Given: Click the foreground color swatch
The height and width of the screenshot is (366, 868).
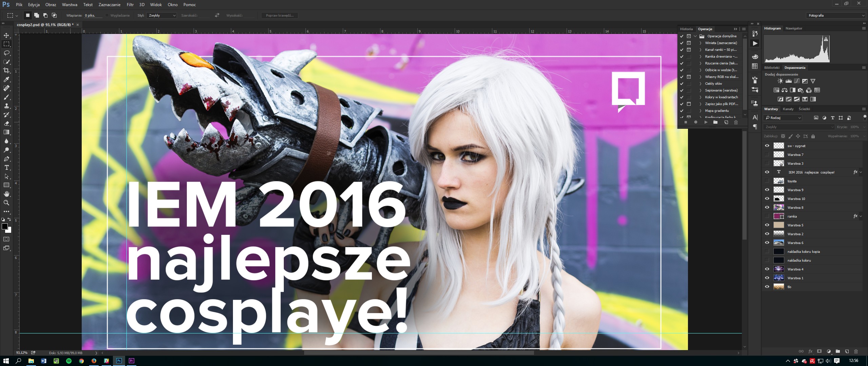Looking at the screenshot, I should (x=4, y=226).
